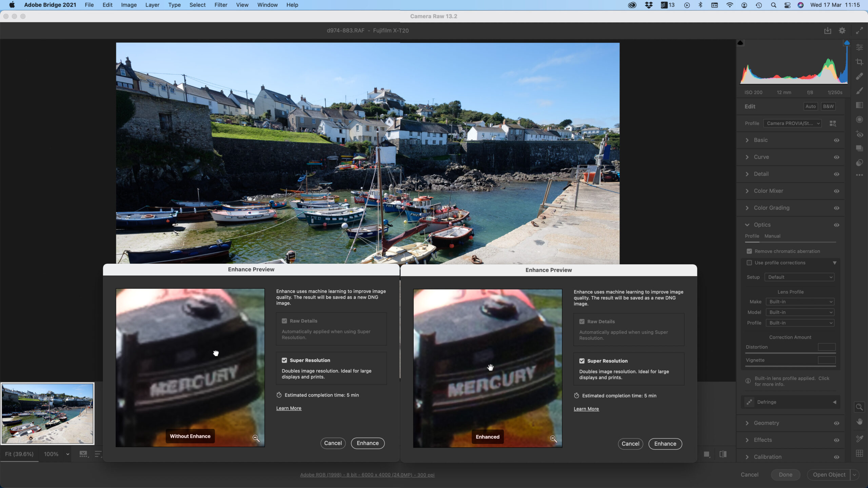
Task: Open the Adjustment Brush tool
Action: pos(860,90)
